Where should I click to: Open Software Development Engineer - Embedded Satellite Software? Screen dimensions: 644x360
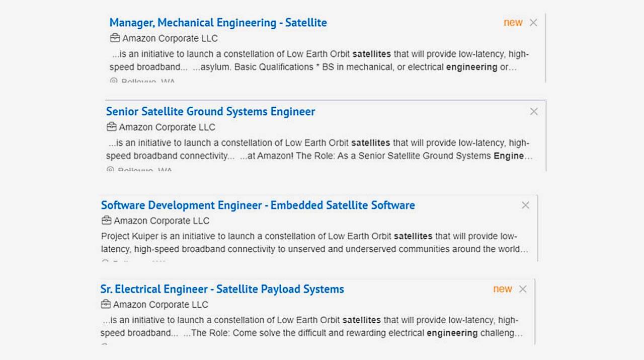pyautogui.click(x=258, y=205)
